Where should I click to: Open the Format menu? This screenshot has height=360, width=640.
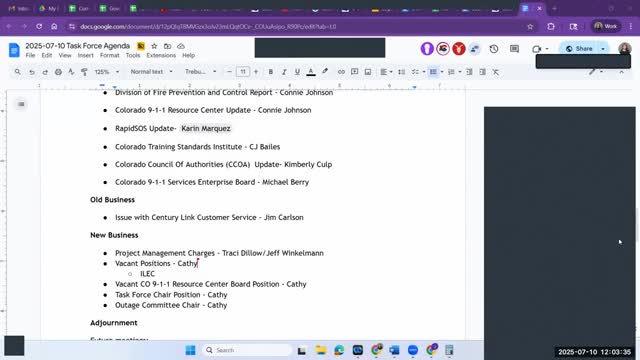(x=109, y=55)
